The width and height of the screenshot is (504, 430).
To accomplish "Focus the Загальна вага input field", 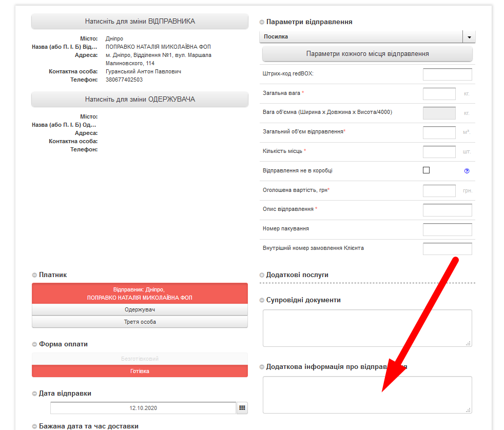I will [x=439, y=93].
